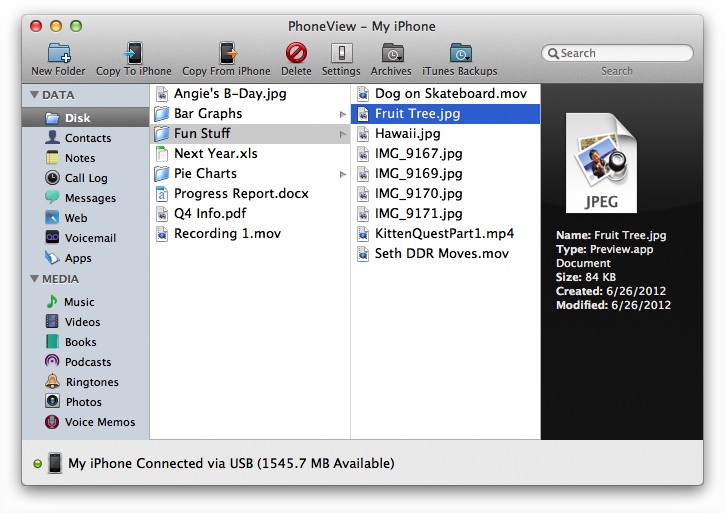Select Contacts in the sidebar

point(88,138)
